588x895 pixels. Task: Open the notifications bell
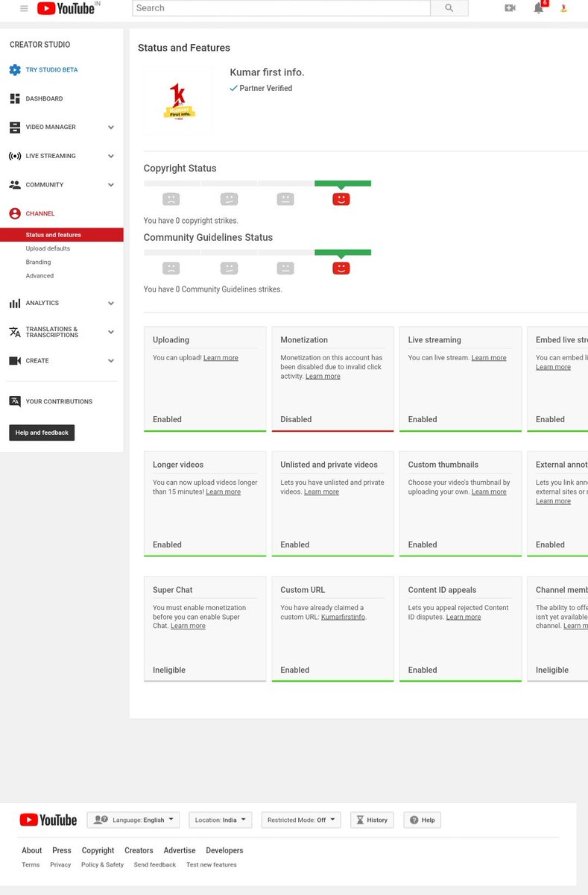coord(538,8)
